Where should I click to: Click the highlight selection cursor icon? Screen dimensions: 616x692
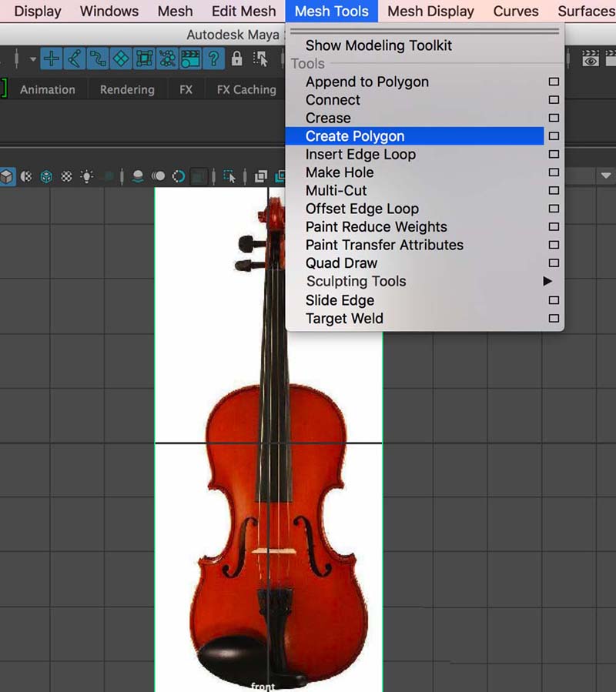(260, 59)
